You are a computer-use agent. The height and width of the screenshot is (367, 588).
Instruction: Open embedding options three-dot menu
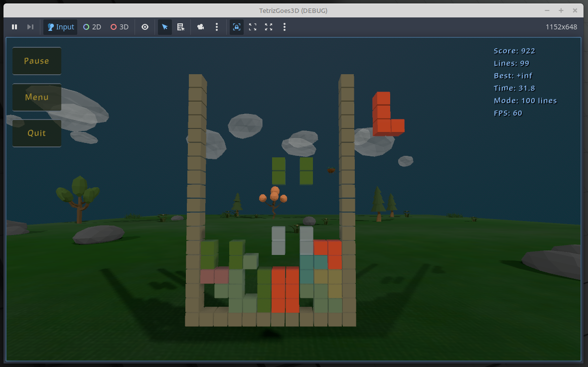pyautogui.click(x=284, y=27)
